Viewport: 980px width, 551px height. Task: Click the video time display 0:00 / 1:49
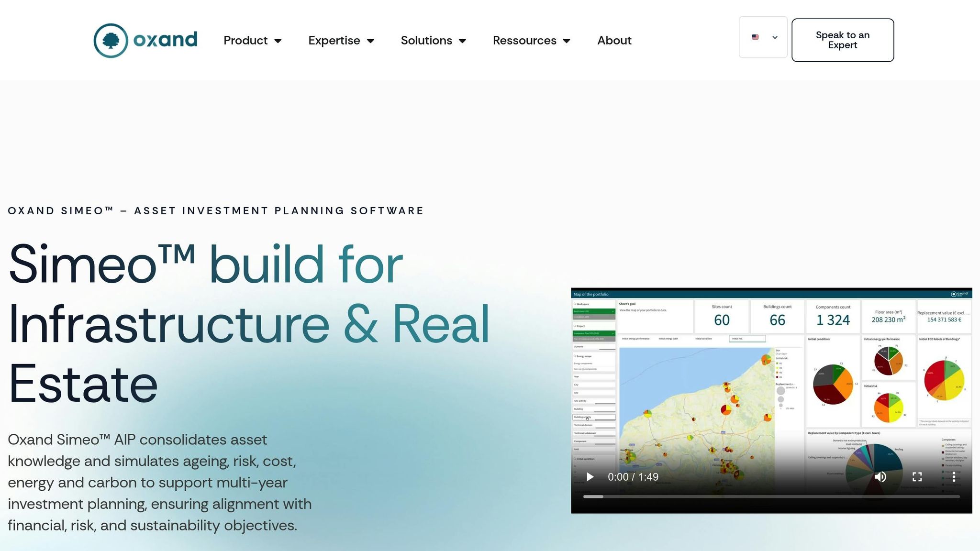click(x=633, y=477)
